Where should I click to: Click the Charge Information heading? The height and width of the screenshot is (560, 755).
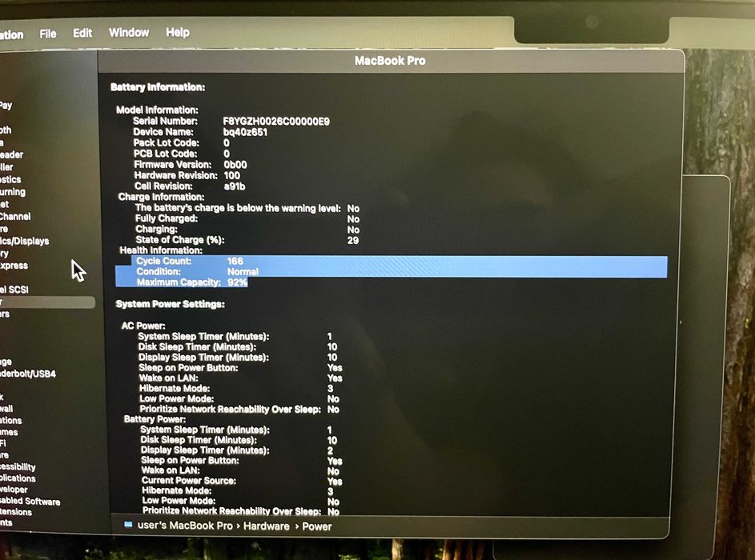click(161, 197)
